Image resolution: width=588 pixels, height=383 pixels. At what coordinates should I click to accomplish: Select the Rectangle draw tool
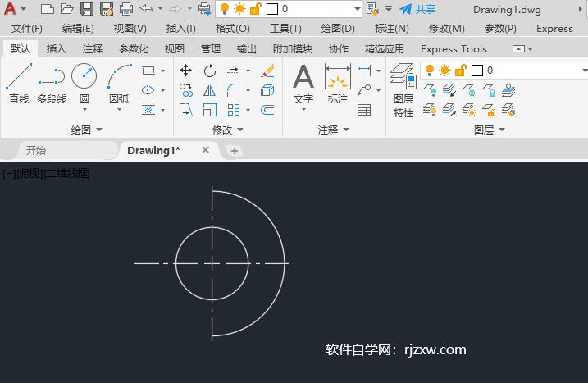148,71
